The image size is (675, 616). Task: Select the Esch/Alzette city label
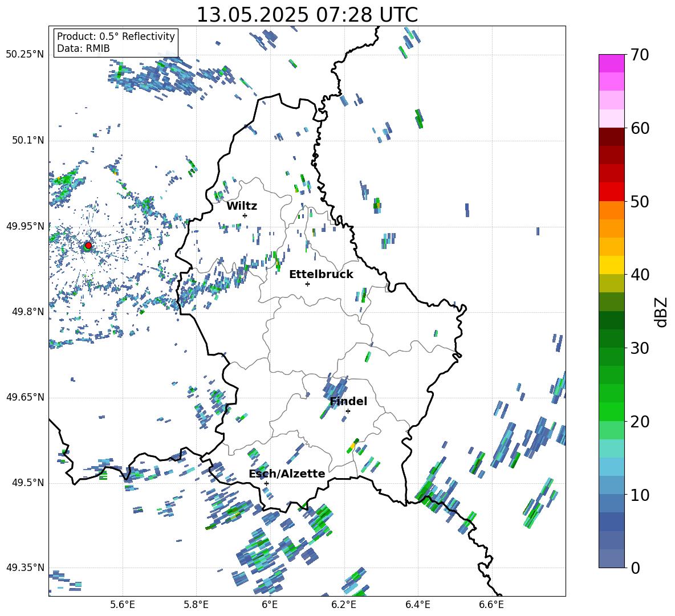[287, 474]
